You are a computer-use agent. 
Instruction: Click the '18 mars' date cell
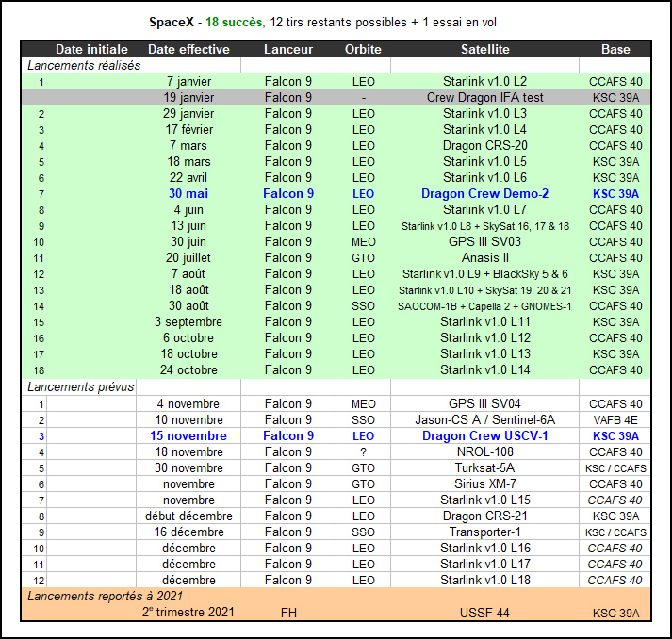coord(189,161)
